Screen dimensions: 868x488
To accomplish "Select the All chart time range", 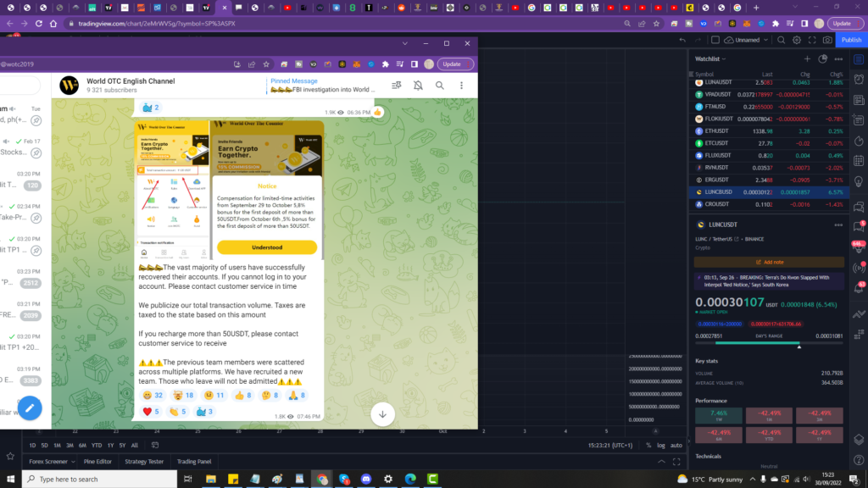I will click(x=135, y=446).
